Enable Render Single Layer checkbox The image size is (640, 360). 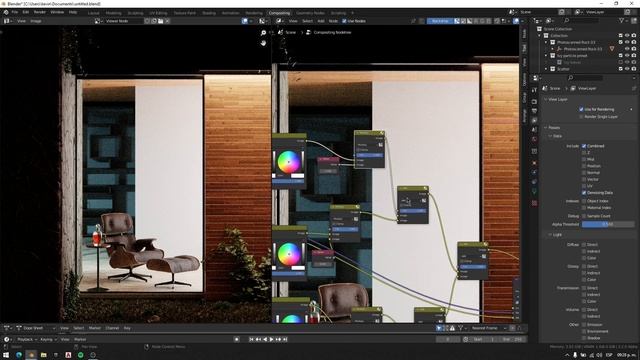581,117
